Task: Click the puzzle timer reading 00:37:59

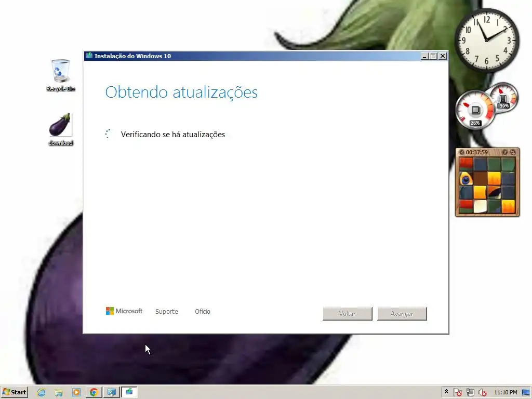Action: [x=477, y=152]
